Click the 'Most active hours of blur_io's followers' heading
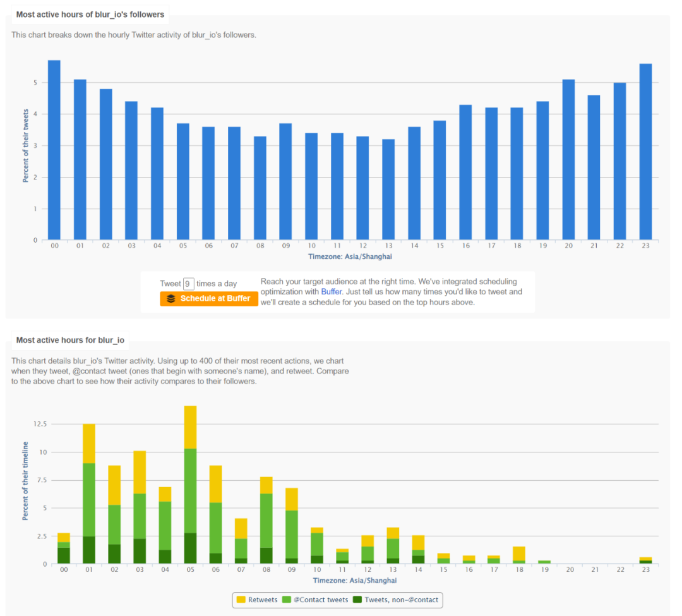This screenshot has width=682, height=616. pos(90,15)
